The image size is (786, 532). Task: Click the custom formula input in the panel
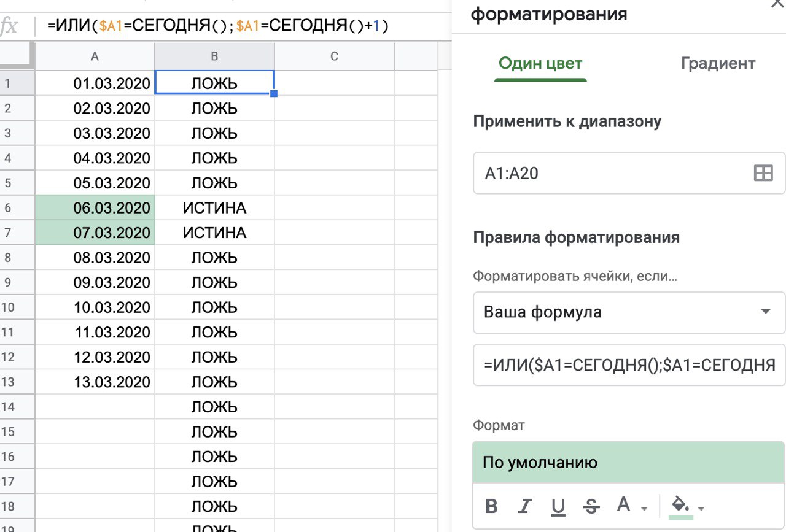tap(629, 365)
